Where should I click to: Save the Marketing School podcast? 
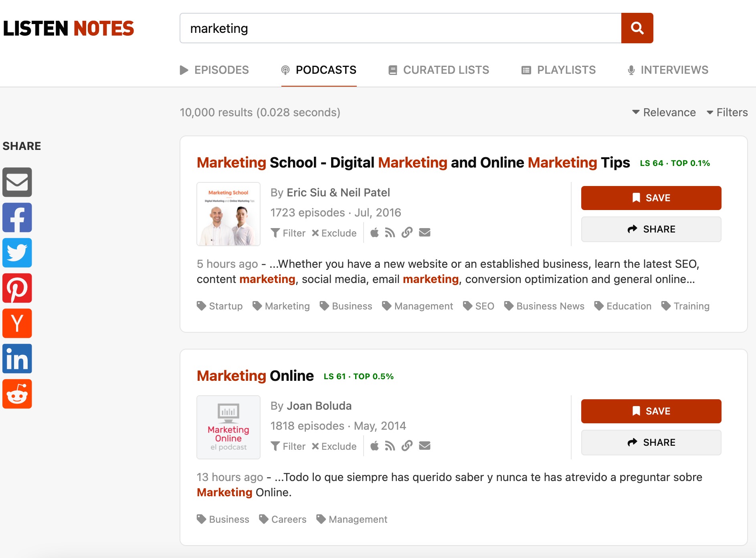(651, 198)
